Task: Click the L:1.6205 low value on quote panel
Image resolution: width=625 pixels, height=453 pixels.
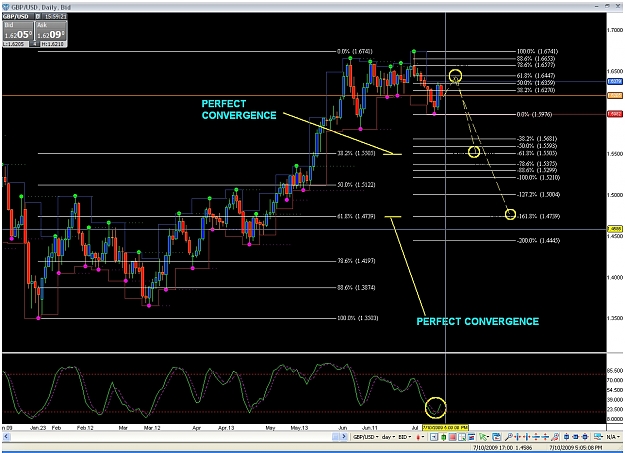Action: 15,44
